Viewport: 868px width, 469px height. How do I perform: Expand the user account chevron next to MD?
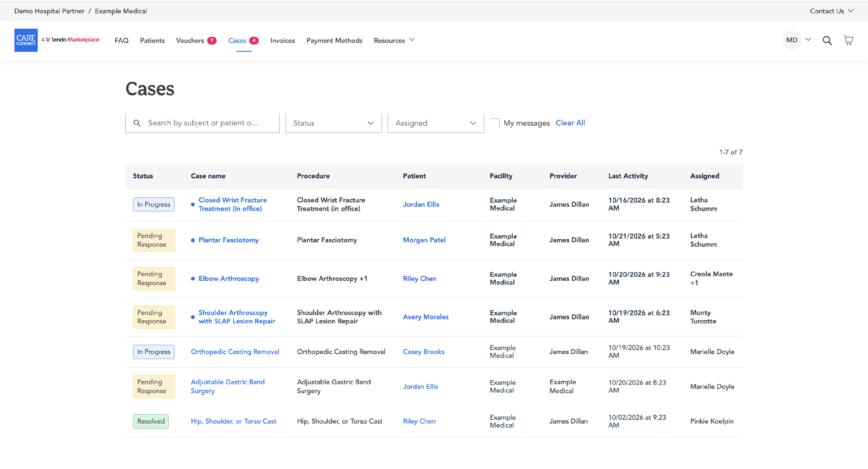coord(808,40)
